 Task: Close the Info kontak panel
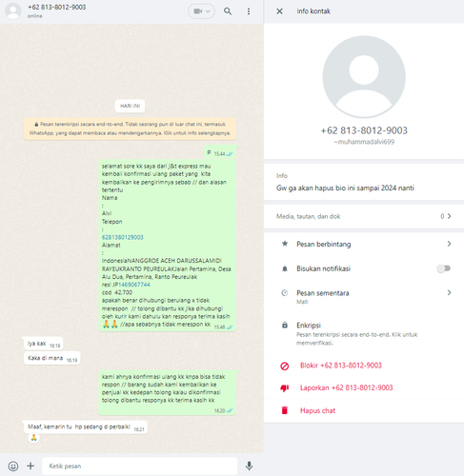[x=279, y=11]
